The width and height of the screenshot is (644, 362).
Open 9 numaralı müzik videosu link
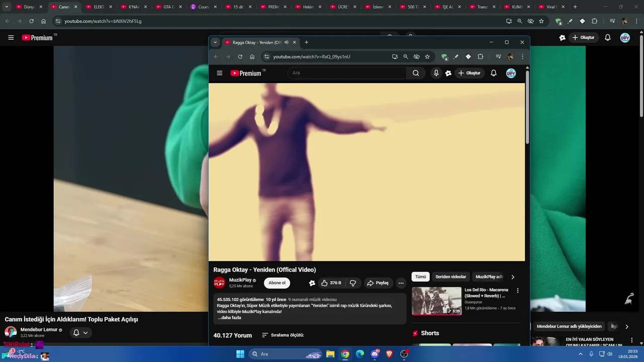point(312,299)
